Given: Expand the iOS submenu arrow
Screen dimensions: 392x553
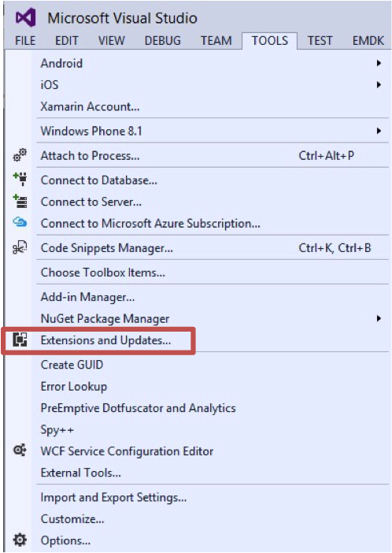Looking at the screenshot, I should (x=379, y=84).
